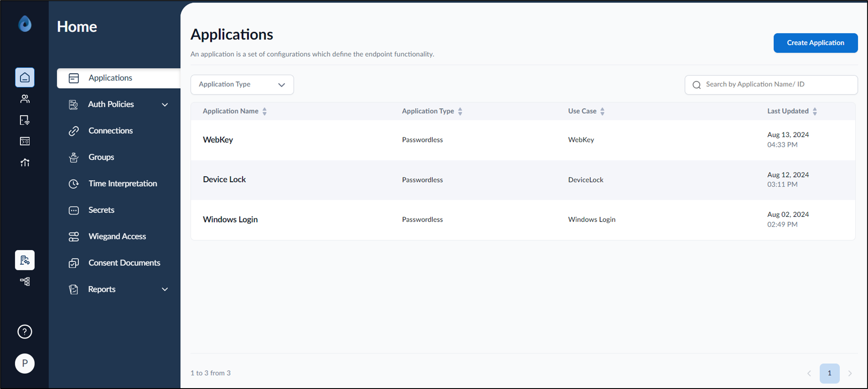
Task: Expand the Auth Policies submenu chevron
Action: tap(165, 105)
